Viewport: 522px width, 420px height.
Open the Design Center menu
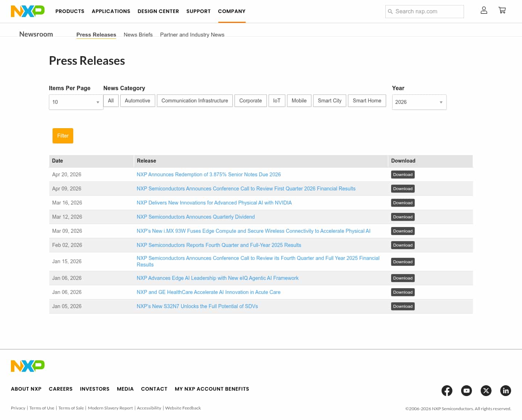[x=158, y=11]
